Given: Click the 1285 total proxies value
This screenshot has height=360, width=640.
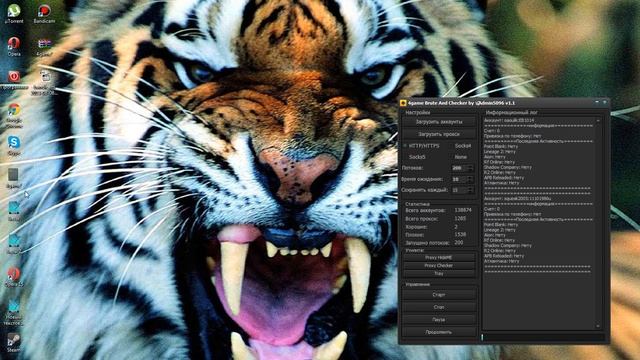Looking at the screenshot, I should [x=460, y=218].
